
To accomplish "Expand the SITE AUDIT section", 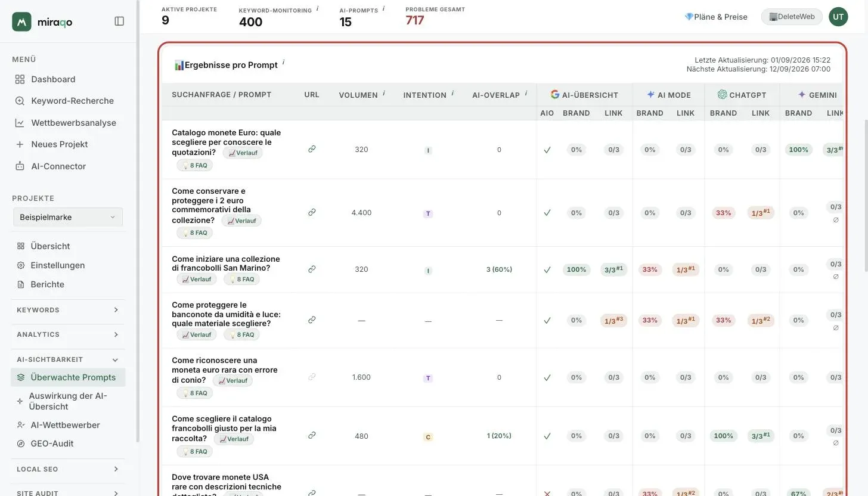I will click(68, 493).
